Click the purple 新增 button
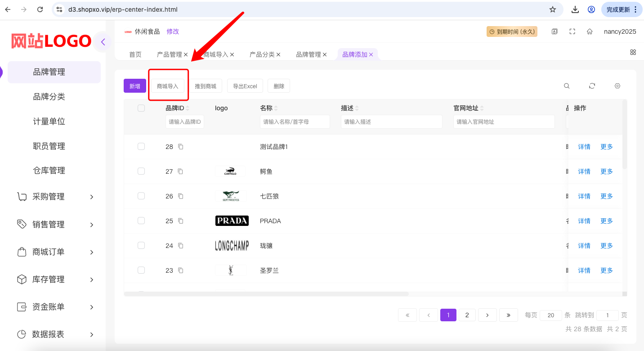 click(135, 86)
